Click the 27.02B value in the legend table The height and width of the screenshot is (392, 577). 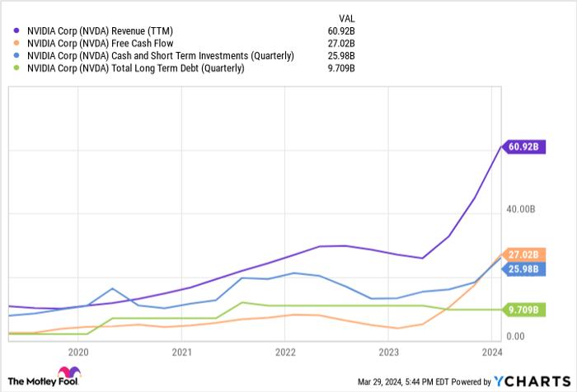[341, 44]
